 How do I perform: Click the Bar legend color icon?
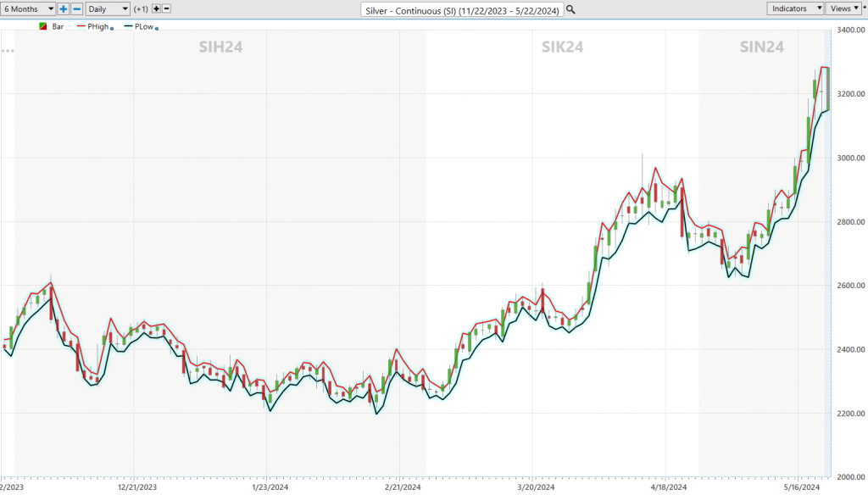pyautogui.click(x=43, y=26)
